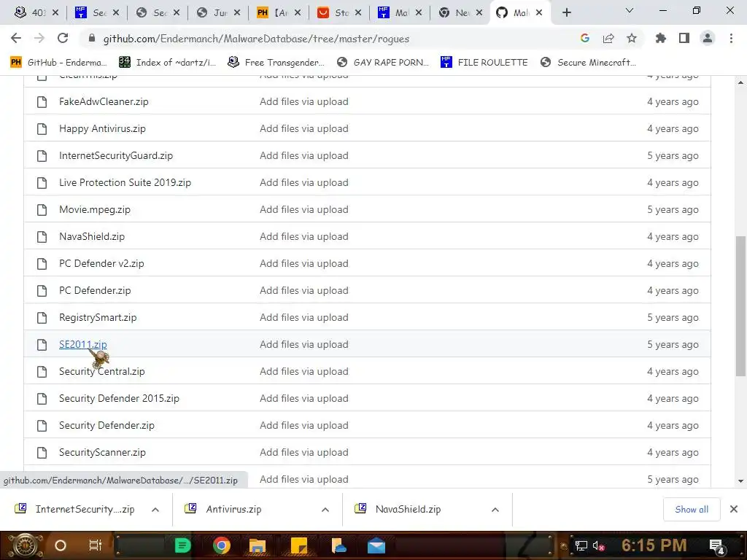Image resolution: width=747 pixels, height=560 pixels.
Task: Open the GitHub - Enderma... bookmark
Action: [x=58, y=63]
